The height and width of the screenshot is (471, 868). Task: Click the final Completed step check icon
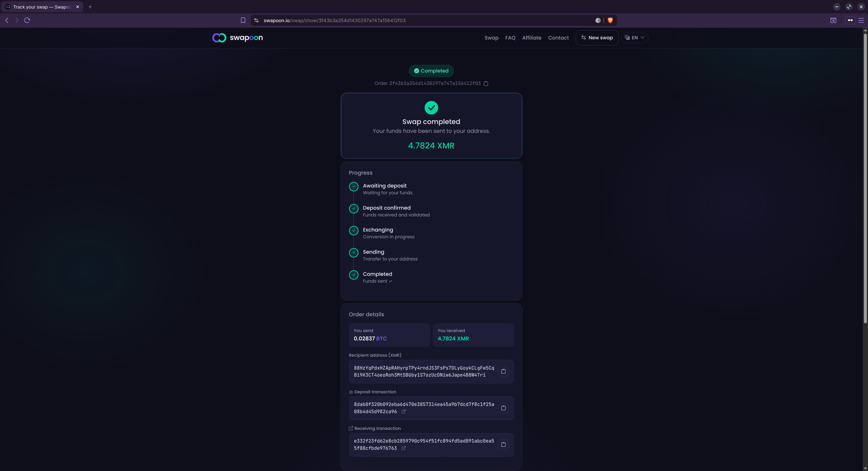coord(354,275)
